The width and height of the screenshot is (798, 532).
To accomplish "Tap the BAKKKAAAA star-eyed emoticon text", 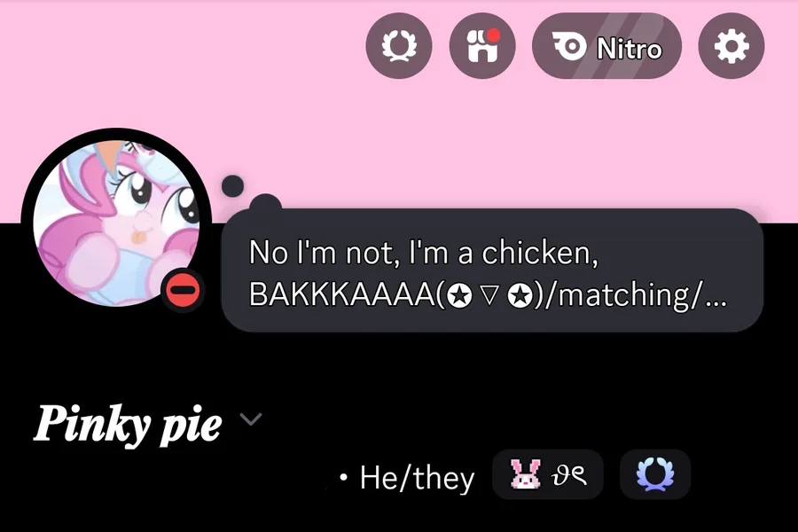I will (390, 294).
